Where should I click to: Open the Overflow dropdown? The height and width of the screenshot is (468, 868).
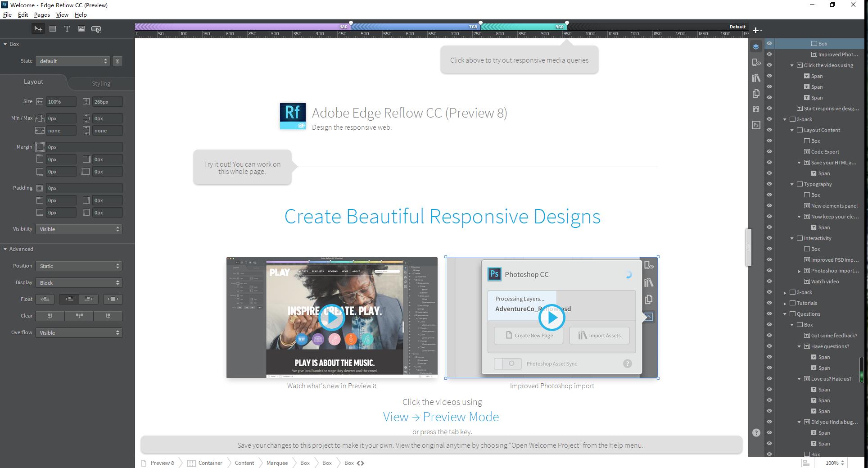point(79,332)
